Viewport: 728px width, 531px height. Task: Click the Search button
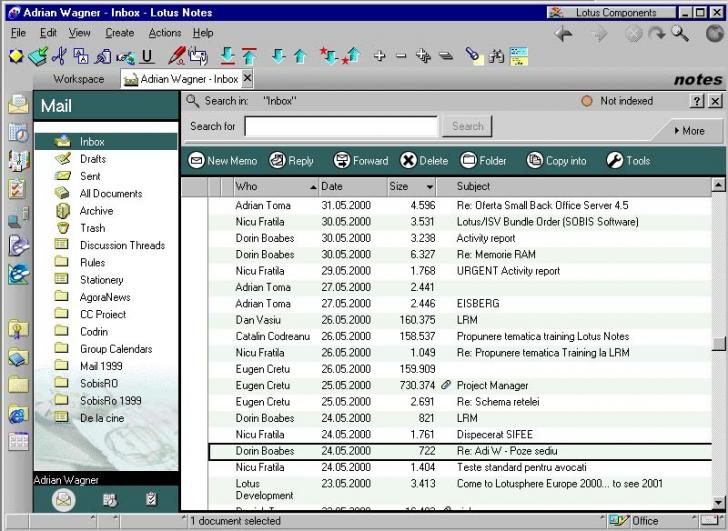tap(467, 126)
